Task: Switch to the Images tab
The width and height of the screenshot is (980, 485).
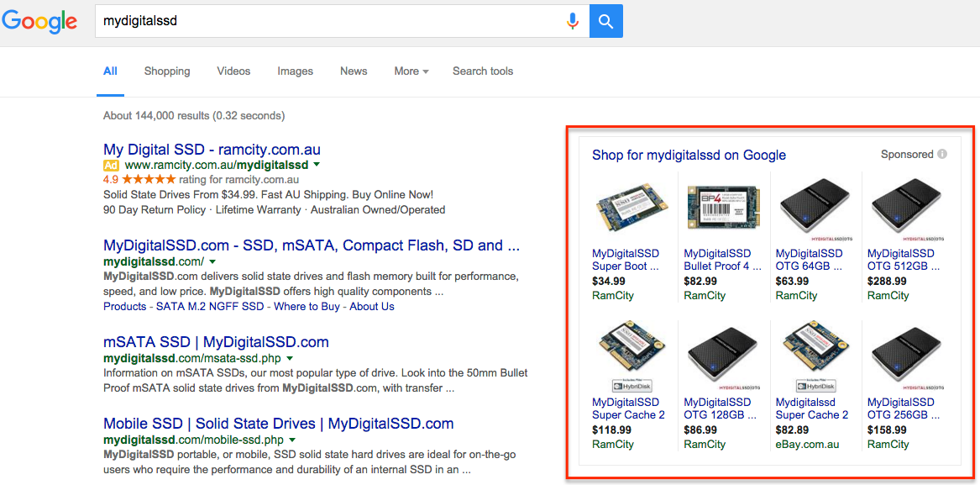Action: click(x=295, y=71)
